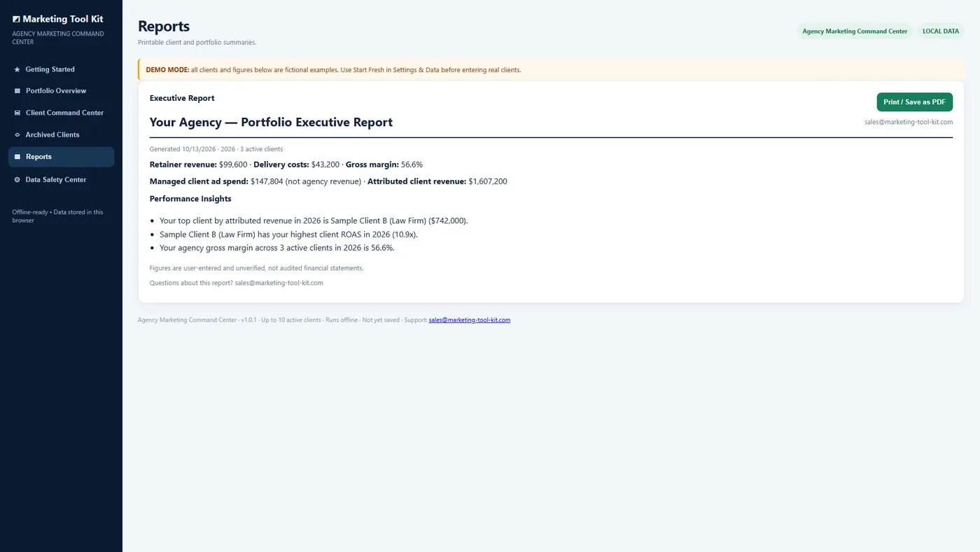Select Reports in the sidebar

pyautogui.click(x=61, y=157)
